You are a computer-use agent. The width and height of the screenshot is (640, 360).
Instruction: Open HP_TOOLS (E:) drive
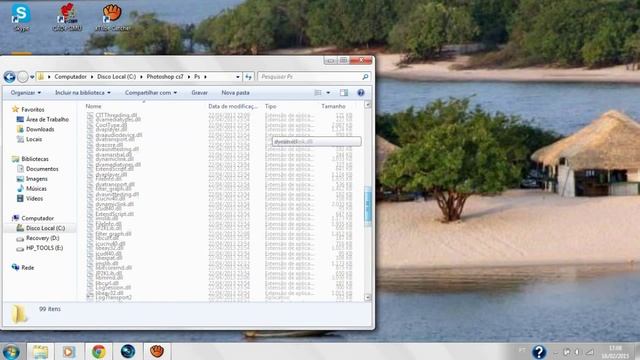(x=44, y=248)
